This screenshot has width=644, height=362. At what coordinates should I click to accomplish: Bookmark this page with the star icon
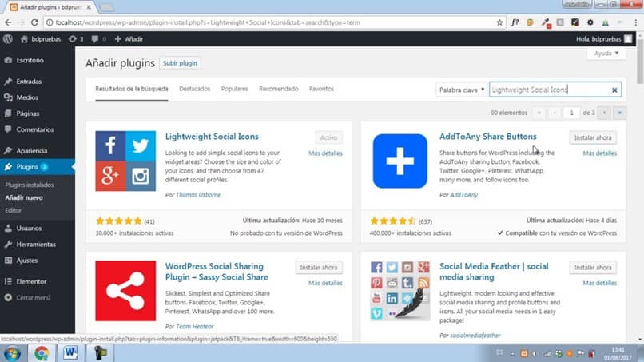(499, 22)
